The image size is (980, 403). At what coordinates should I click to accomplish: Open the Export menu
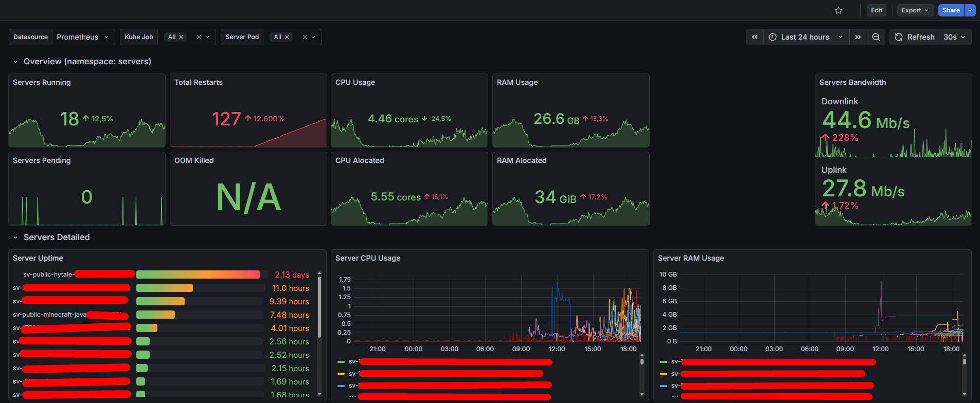[x=915, y=10]
